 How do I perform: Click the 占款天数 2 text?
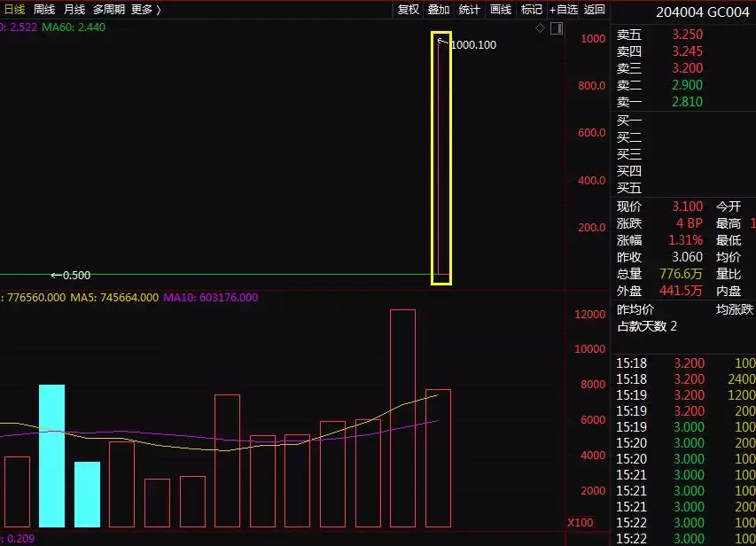pyautogui.click(x=647, y=326)
